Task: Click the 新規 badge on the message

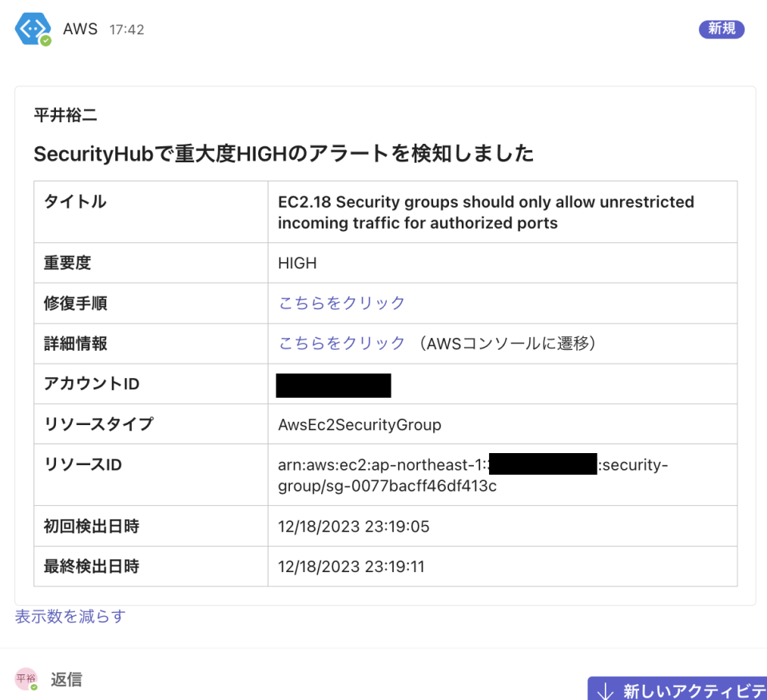Action: pos(721,28)
